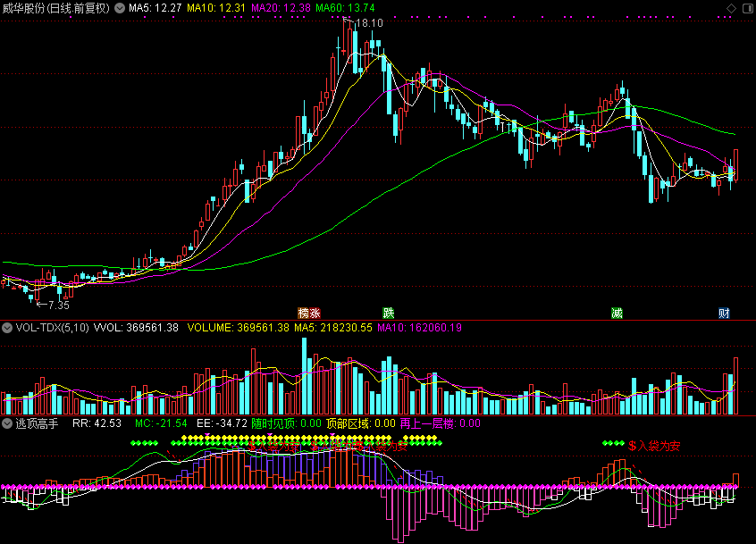
Task: Click the VVOL: 369561.38 value
Action: pos(136,328)
